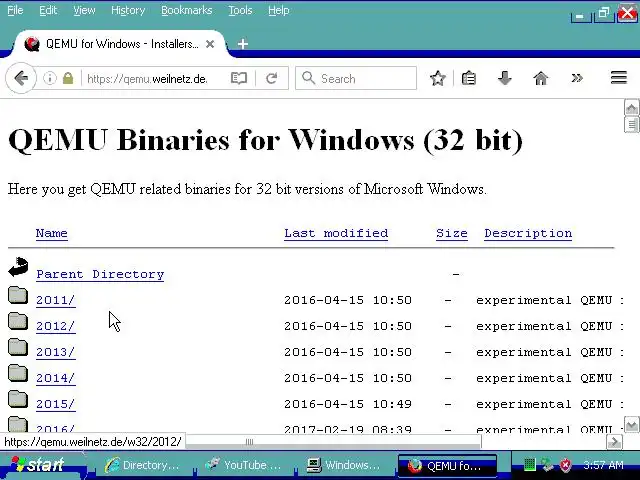Viewport: 640px width, 480px height.
Task: Click the 2015/ date 2016-04-15 10:49
Action: [x=348, y=404]
